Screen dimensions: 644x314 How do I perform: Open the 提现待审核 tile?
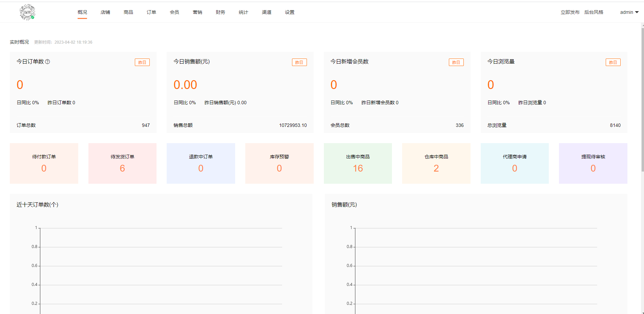pyautogui.click(x=593, y=163)
